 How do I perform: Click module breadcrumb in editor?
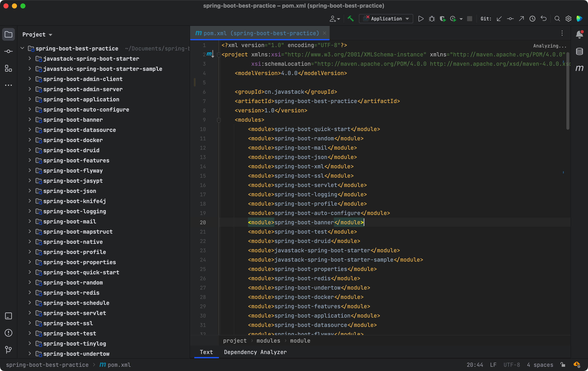click(300, 340)
